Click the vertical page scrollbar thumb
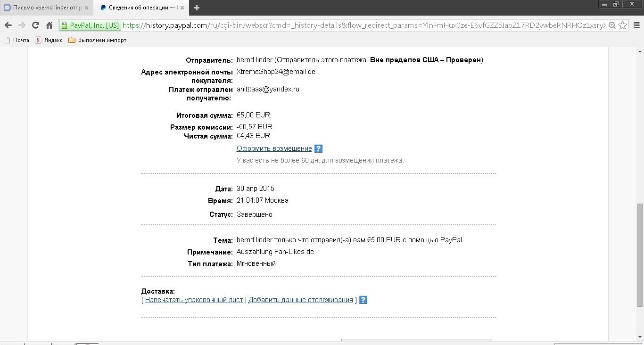This screenshot has width=644, height=345. click(x=639, y=255)
